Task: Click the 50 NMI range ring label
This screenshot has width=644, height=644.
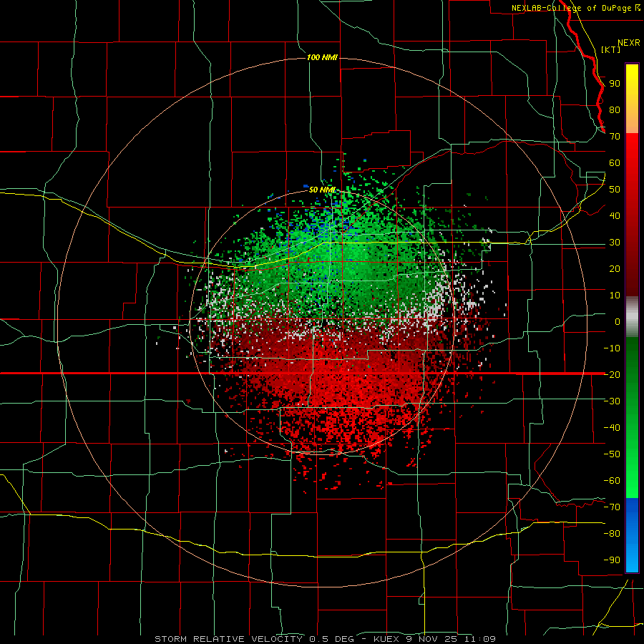Action: click(322, 190)
